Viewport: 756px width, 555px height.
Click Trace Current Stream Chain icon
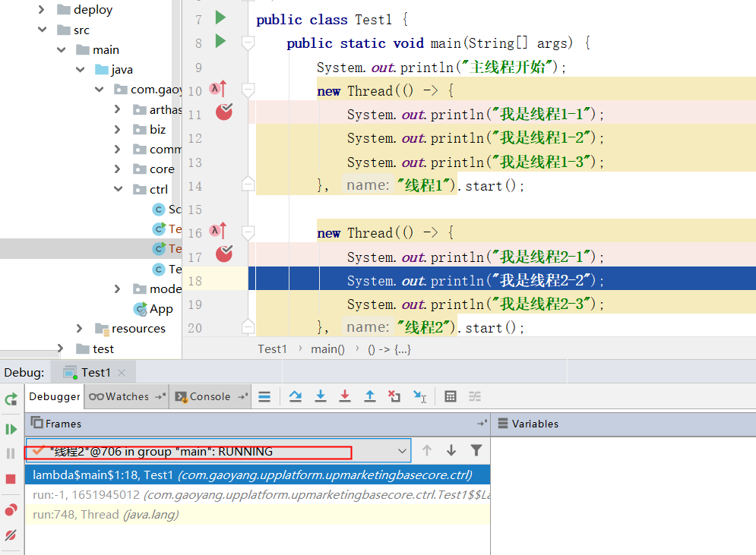click(475, 396)
